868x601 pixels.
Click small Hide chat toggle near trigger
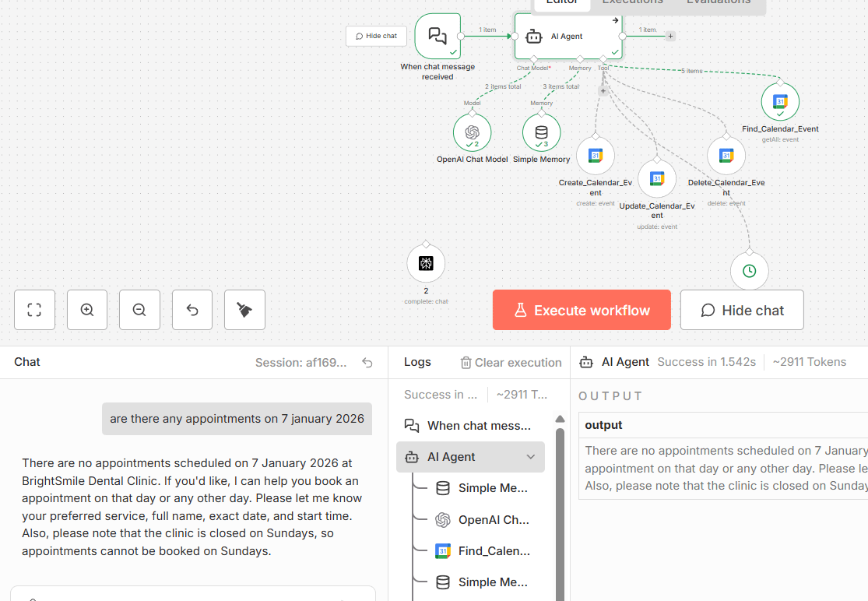point(376,36)
